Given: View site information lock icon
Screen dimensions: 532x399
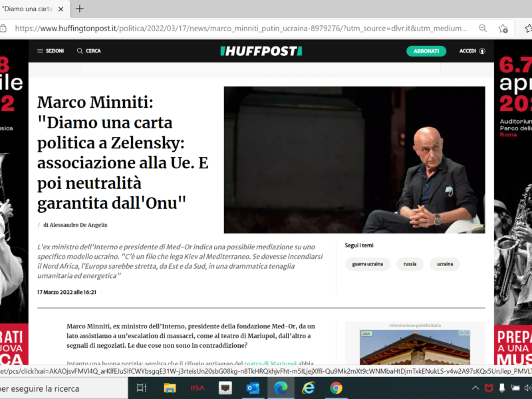Looking at the screenshot, I should pyautogui.click(x=3, y=29).
